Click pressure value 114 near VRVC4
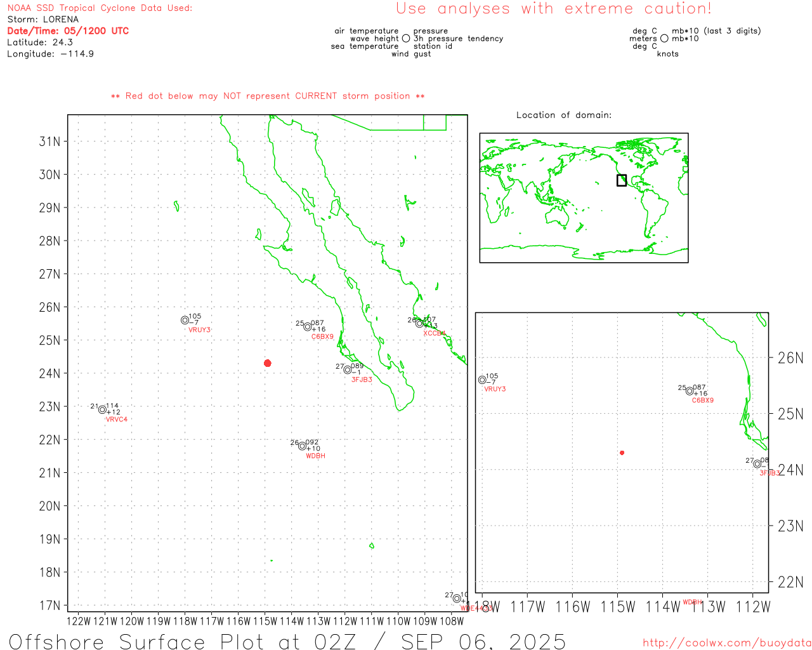 [112, 406]
